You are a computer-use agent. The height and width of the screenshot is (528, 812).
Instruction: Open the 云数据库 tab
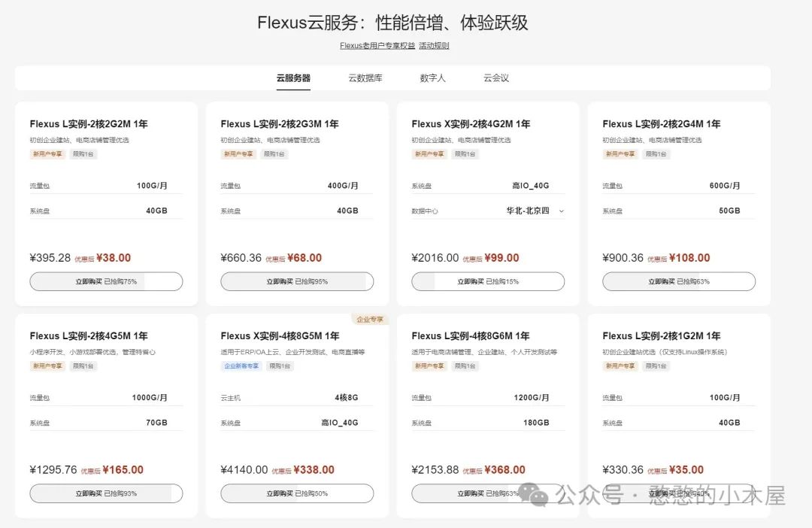pyautogui.click(x=365, y=78)
